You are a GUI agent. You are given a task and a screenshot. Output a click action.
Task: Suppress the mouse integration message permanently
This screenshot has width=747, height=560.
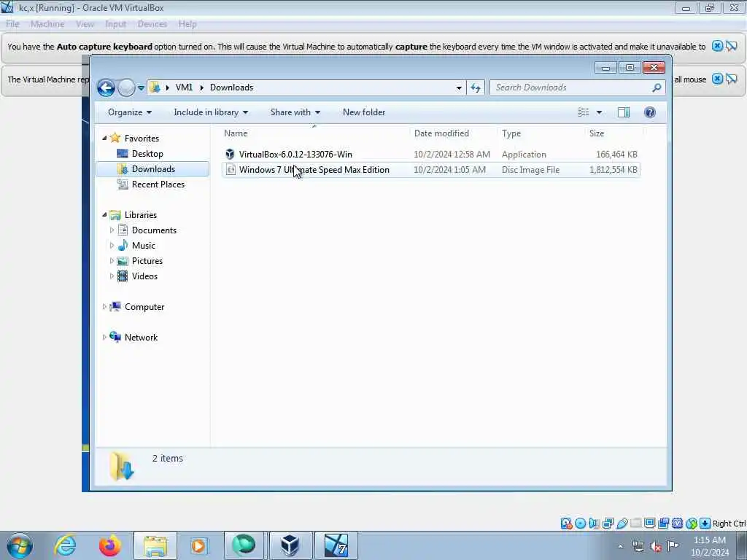[732, 79]
